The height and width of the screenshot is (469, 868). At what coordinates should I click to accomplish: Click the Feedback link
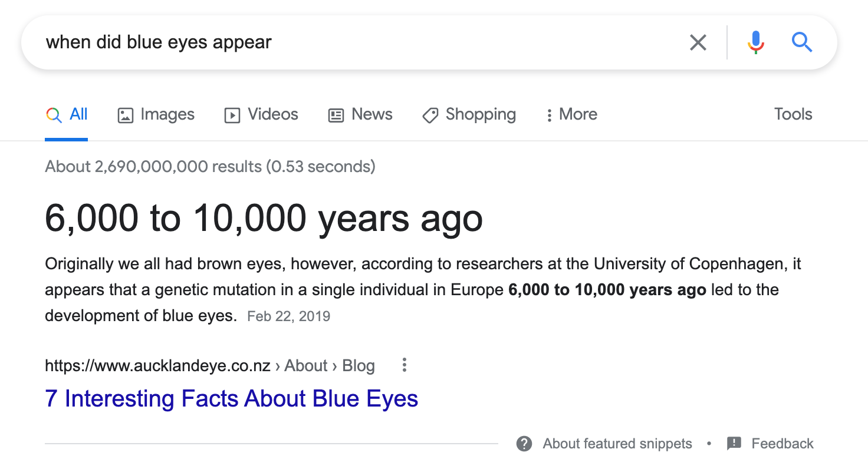tap(782, 444)
